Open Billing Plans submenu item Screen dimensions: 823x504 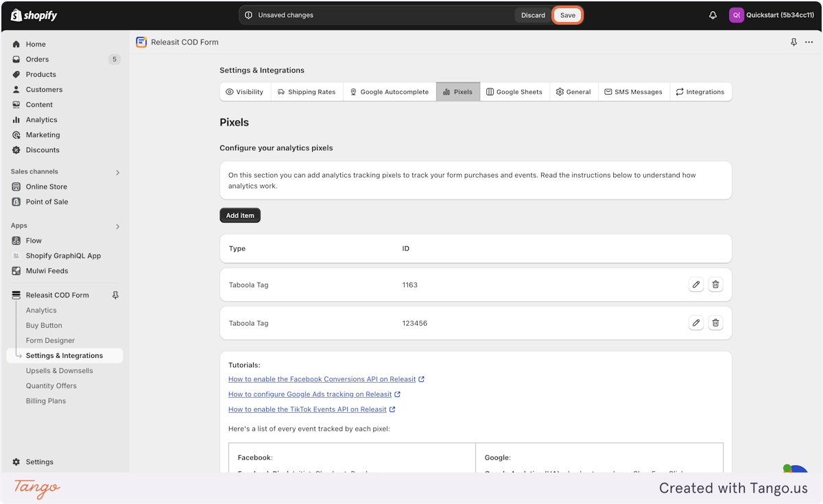coord(46,401)
